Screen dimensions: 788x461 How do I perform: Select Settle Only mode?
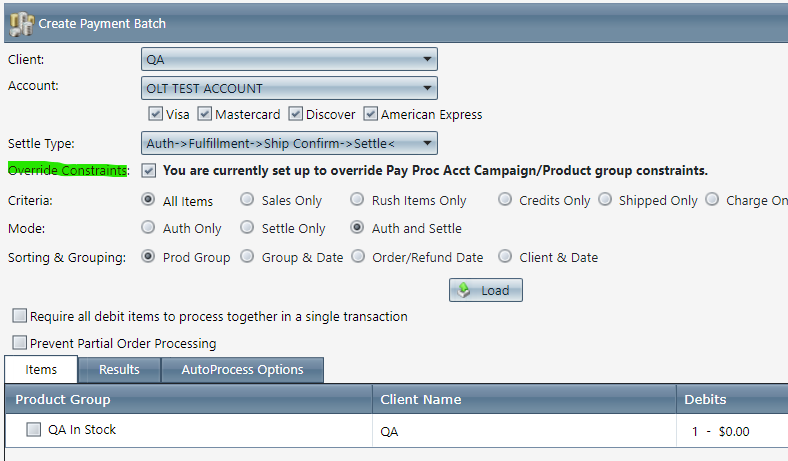click(x=247, y=227)
